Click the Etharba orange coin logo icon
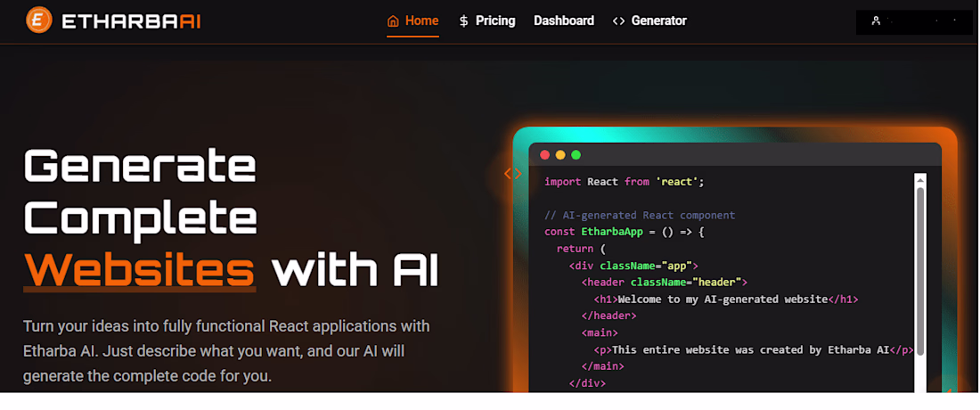 coord(39,20)
